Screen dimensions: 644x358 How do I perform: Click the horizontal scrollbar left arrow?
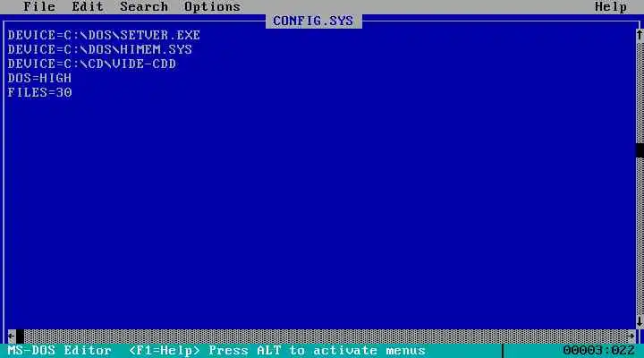pos(12,337)
